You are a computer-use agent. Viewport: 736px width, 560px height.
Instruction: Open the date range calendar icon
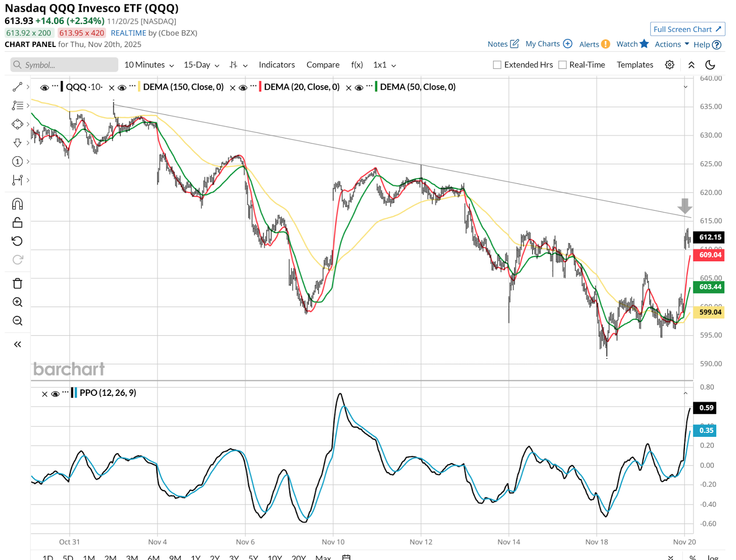pyautogui.click(x=346, y=557)
